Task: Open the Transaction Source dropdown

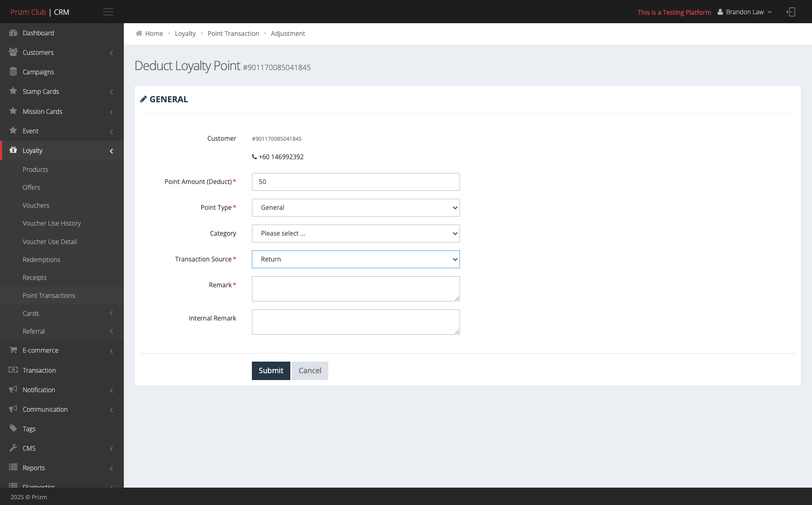Action: [356, 259]
